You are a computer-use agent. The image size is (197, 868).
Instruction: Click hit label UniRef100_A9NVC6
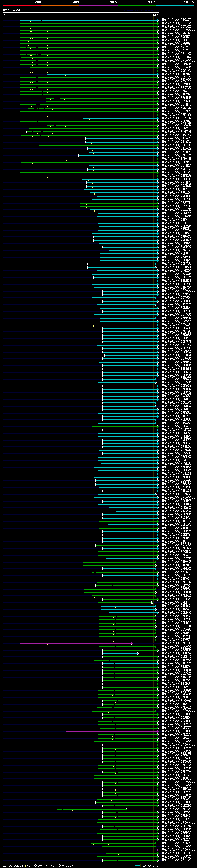pos(177,128)
